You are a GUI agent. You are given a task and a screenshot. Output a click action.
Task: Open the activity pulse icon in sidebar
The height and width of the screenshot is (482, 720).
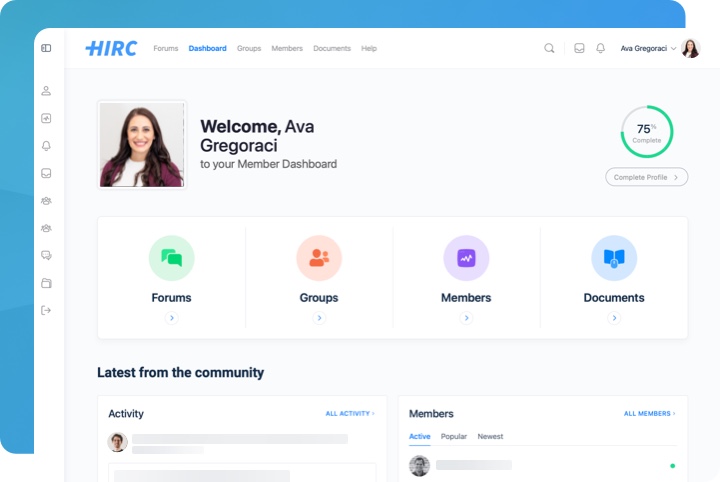click(46, 118)
